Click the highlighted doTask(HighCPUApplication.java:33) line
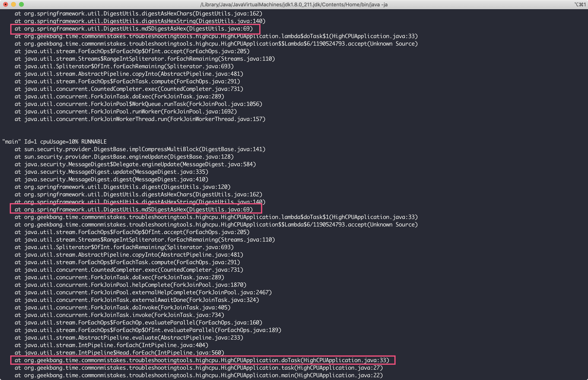Screen dimensions: 588x380 coord(202,360)
